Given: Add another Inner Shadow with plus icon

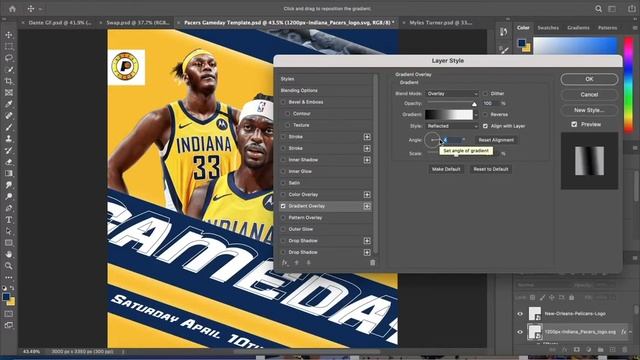Looking at the screenshot, I should coord(367,160).
